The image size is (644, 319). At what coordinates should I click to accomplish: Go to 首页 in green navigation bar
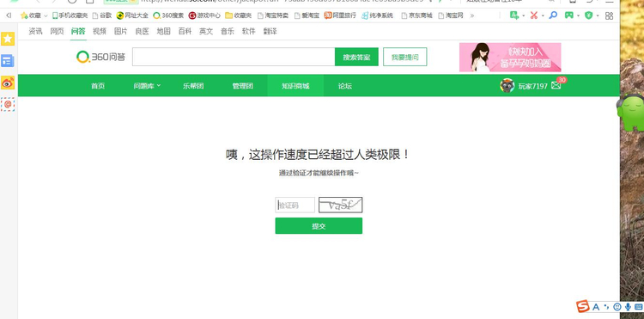(98, 86)
